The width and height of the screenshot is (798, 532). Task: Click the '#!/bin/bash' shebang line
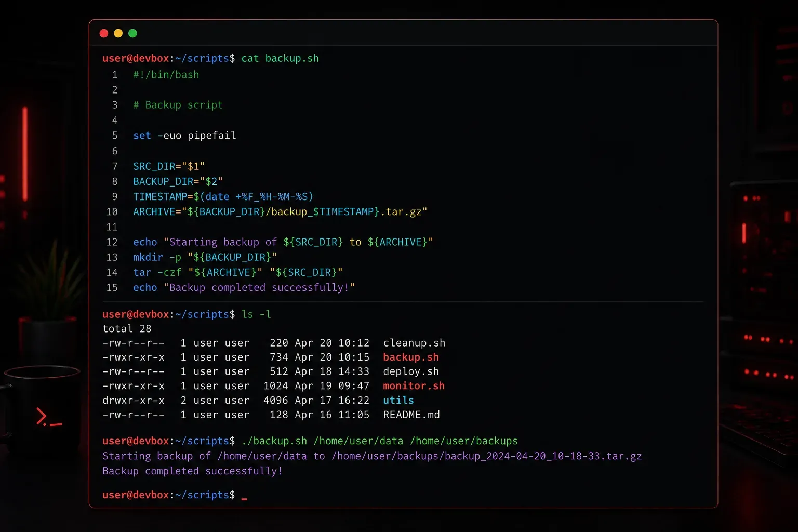click(166, 75)
